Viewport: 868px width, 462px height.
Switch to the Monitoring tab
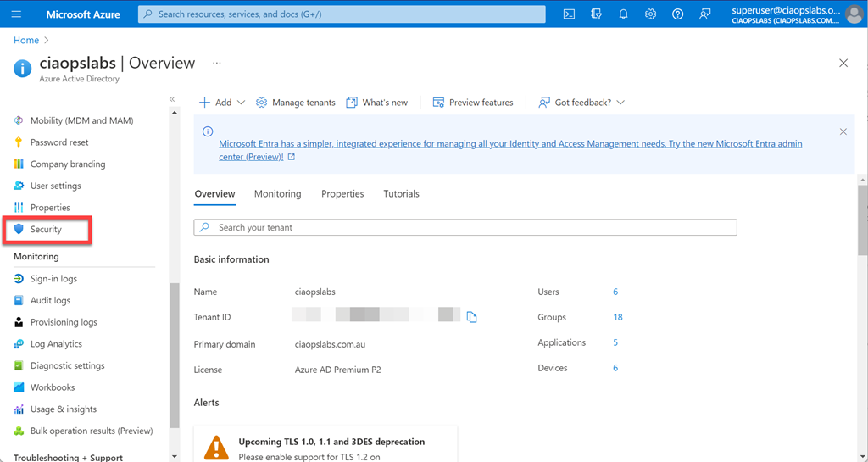(277, 194)
